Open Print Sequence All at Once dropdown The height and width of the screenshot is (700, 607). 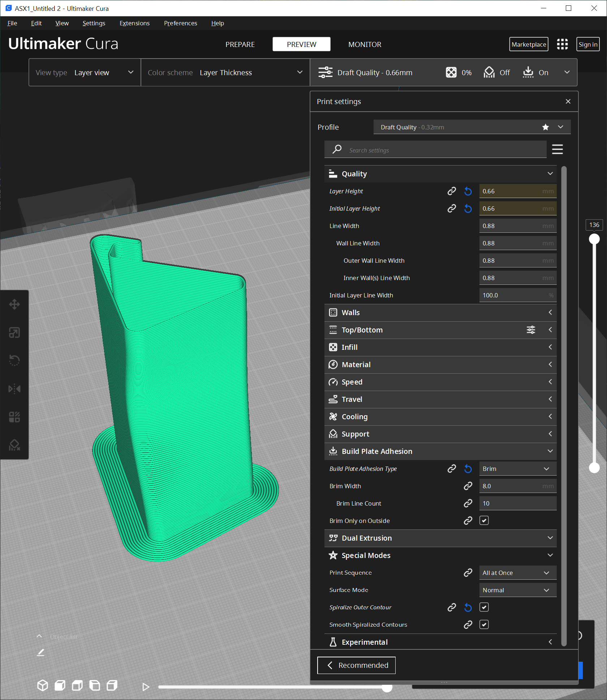pos(518,573)
